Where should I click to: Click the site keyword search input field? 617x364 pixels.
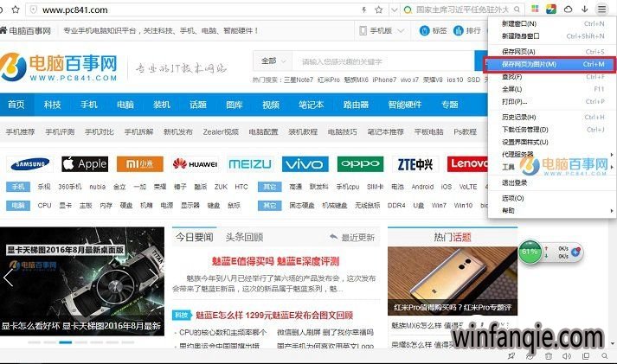point(383,61)
